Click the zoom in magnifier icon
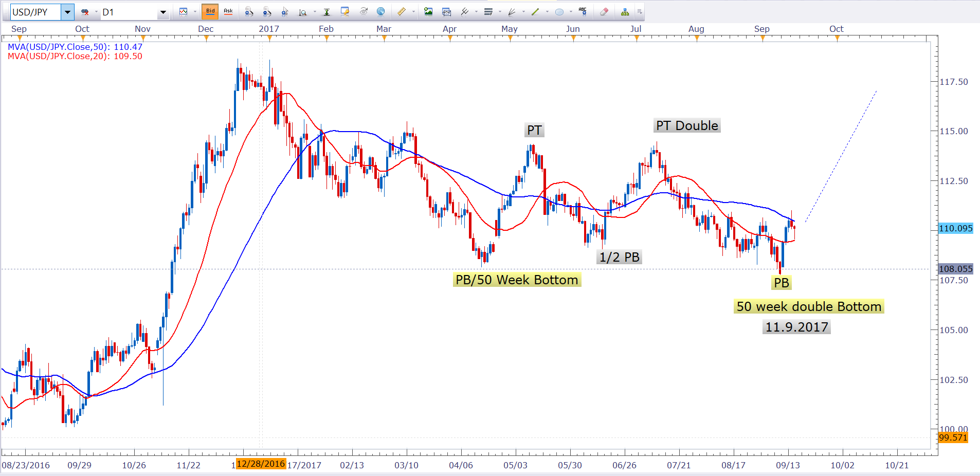The height and width of the screenshot is (476, 980). (x=249, y=12)
